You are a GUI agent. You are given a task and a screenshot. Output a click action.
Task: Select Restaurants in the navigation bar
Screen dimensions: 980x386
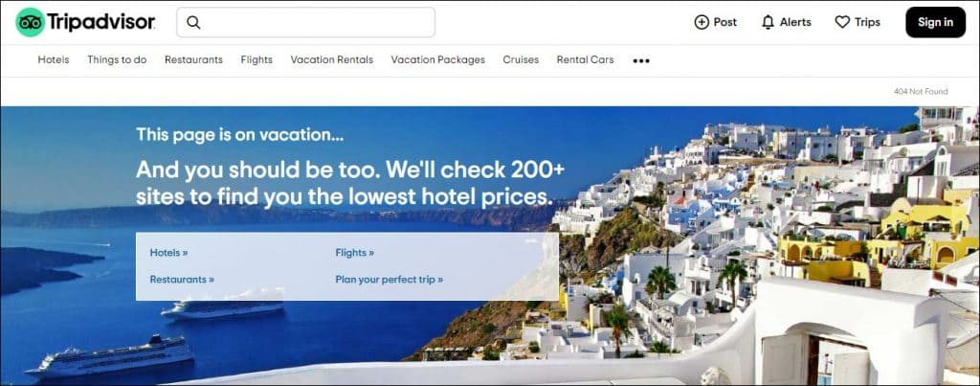(193, 60)
